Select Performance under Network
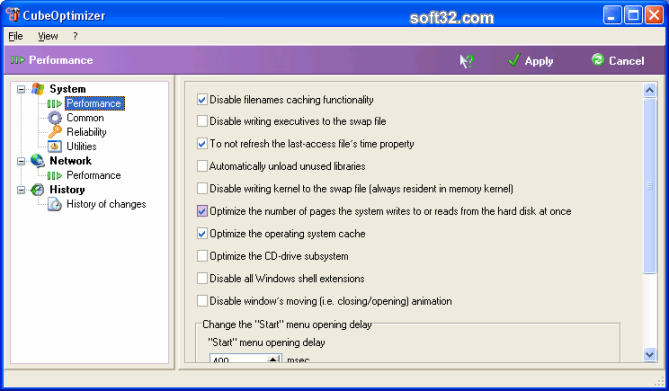The height and width of the screenshot is (391, 669). tap(93, 175)
